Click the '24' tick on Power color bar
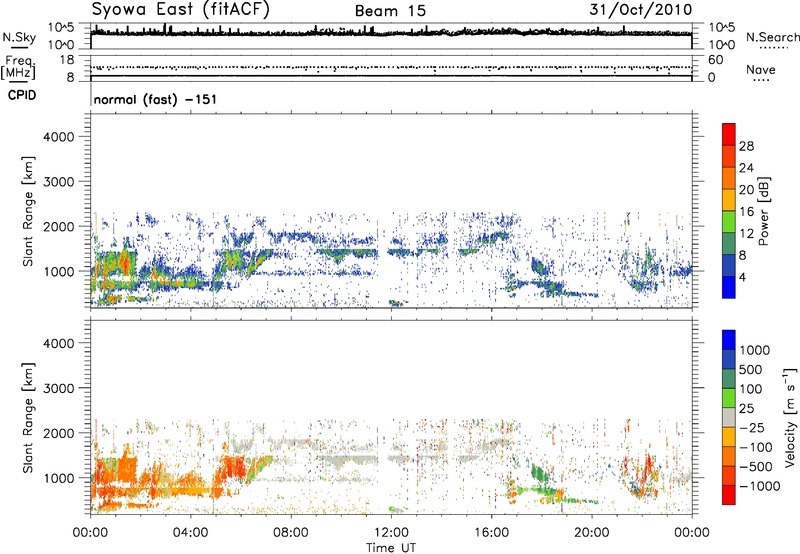Image resolution: width=800 pixels, height=554 pixels. (x=746, y=168)
